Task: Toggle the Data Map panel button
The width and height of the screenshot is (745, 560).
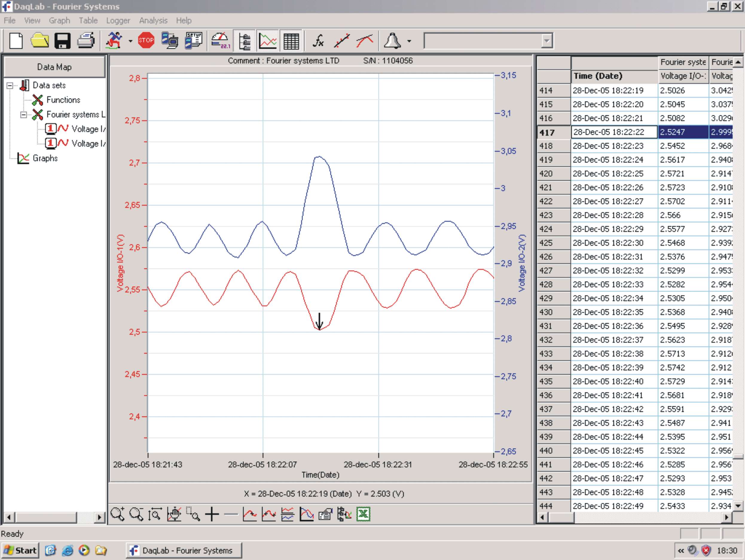Action: point(245,40)
